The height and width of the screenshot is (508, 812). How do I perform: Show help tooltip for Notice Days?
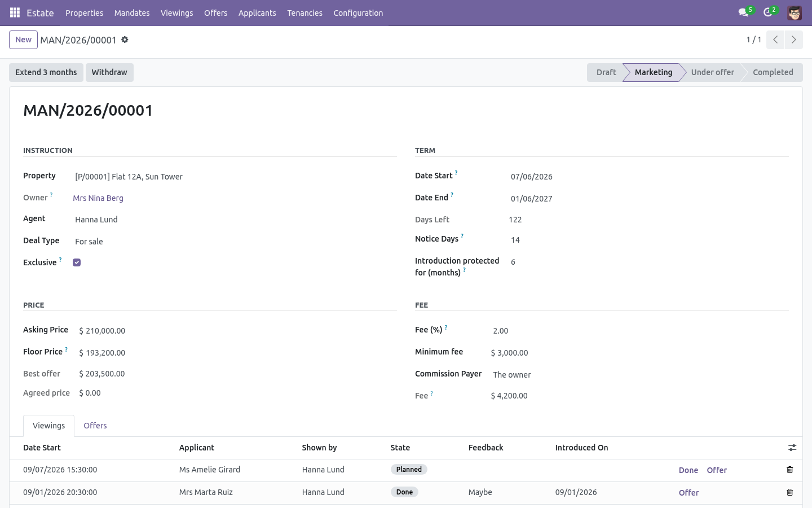462,236
